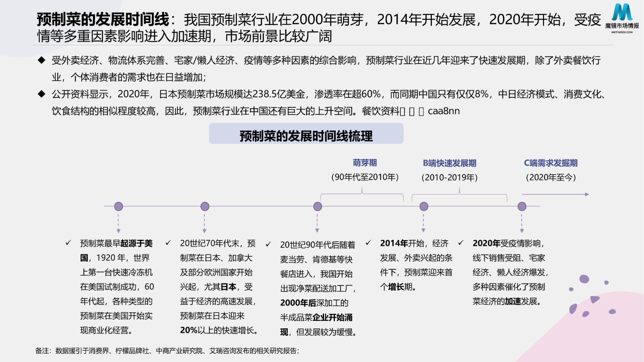Click the diamond bullet before 受外卖经济

[x=41, y=60]
